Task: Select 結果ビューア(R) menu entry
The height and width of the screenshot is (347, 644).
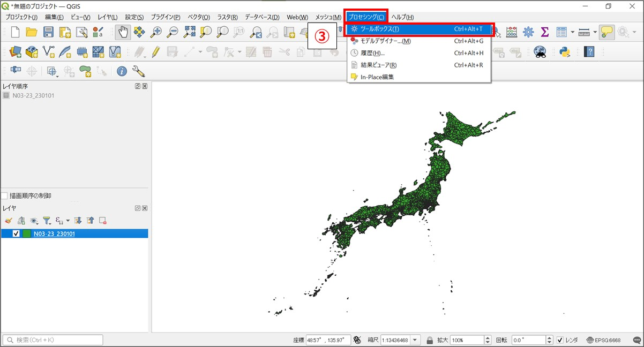Action: point(419,65)
